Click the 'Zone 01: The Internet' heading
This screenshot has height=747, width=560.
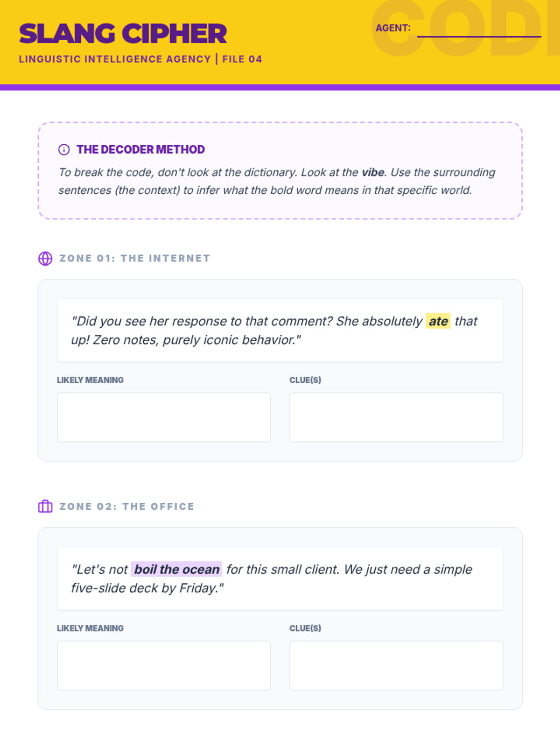pyautogui.click(x=135, y=258)
